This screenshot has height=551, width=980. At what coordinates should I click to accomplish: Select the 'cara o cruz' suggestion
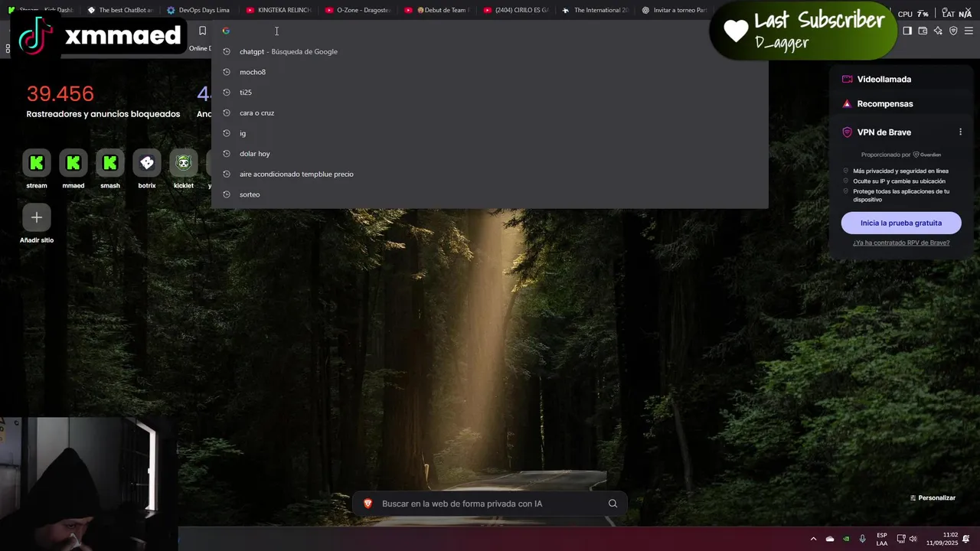click(490, 112)
